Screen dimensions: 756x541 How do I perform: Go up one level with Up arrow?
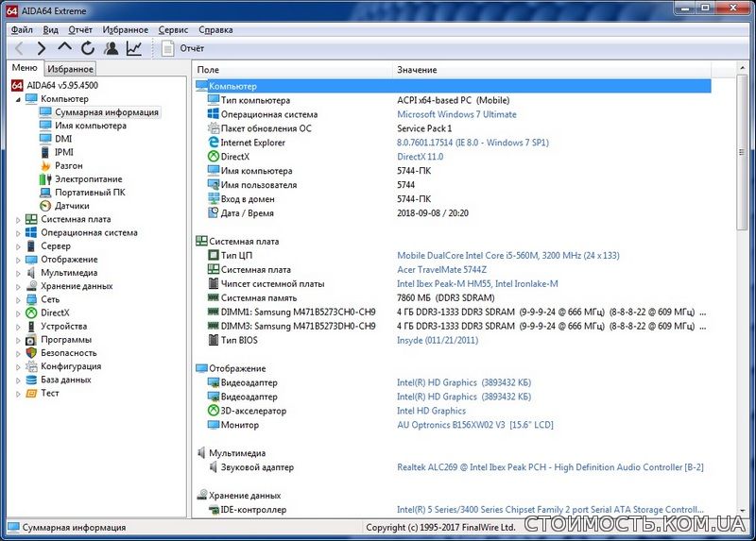(x=64, y=47)
